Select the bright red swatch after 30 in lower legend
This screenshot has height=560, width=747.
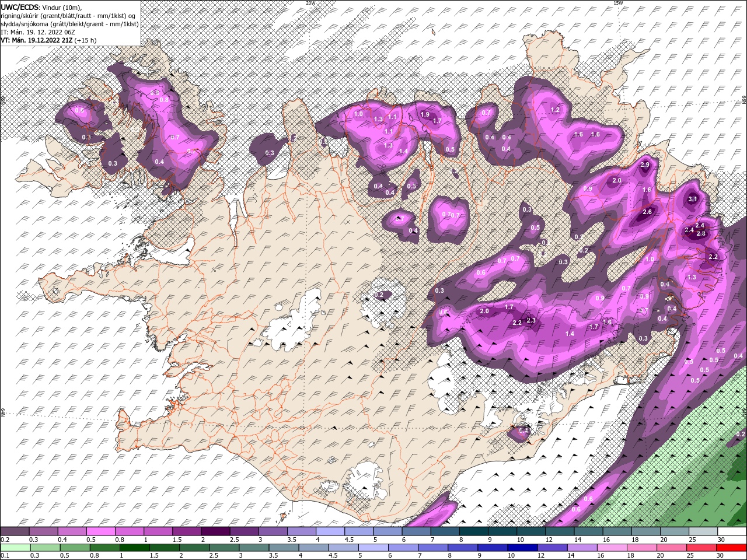(732, 548)
